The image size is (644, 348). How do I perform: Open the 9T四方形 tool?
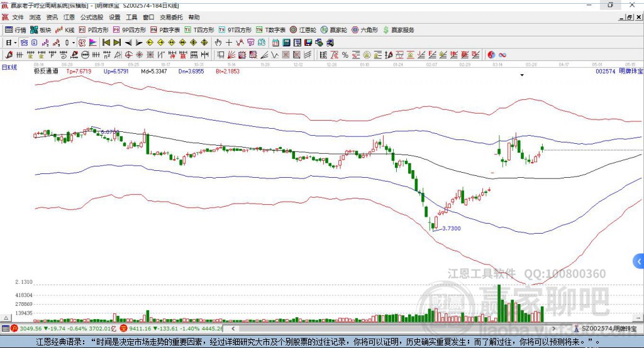coord(235,30)
